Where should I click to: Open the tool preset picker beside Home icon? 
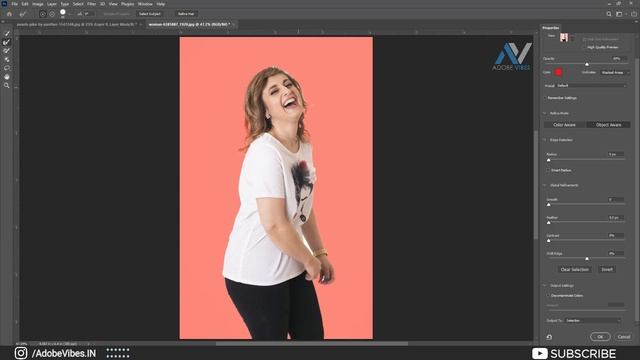tap(23, 14)
